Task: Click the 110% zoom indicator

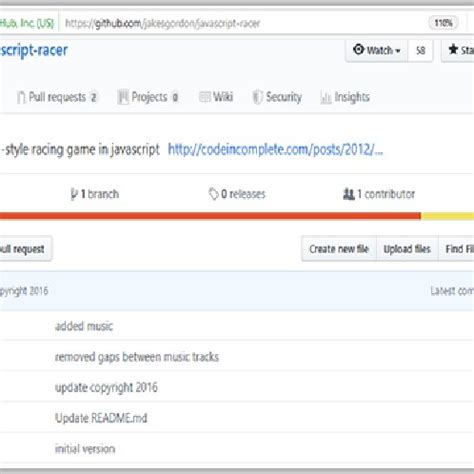Action: click(443, 23)
